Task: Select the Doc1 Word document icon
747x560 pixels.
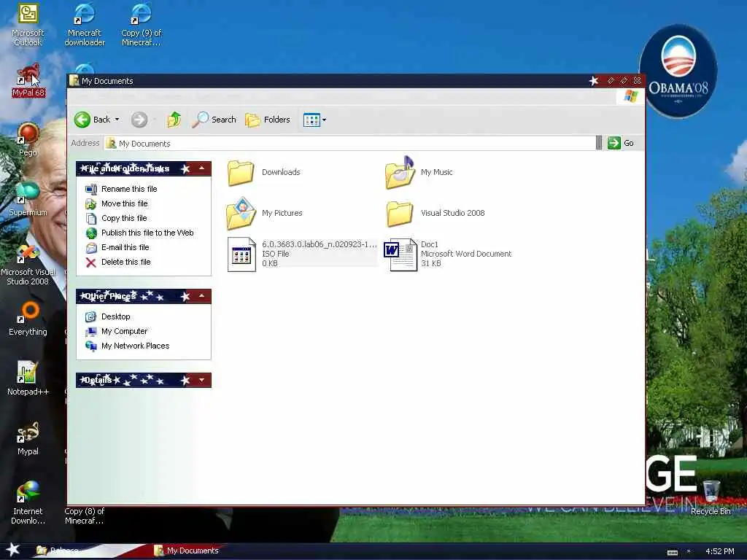Action: [x=400, y=254]
